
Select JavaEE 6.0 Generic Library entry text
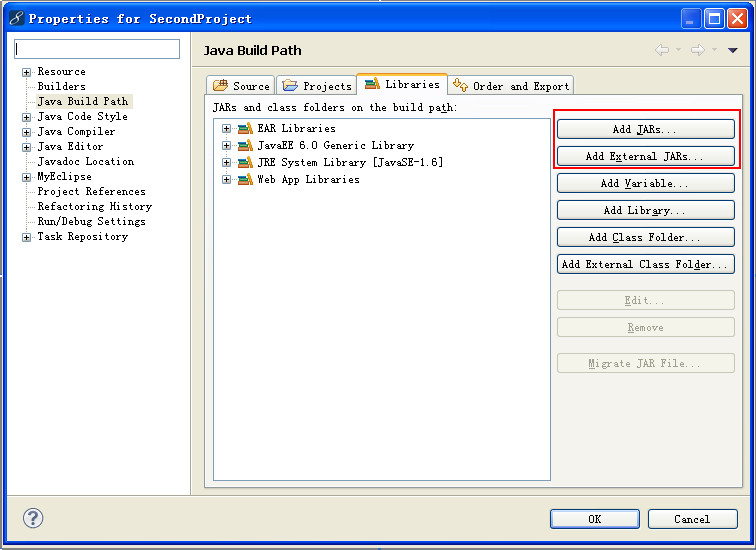(336, 145)
